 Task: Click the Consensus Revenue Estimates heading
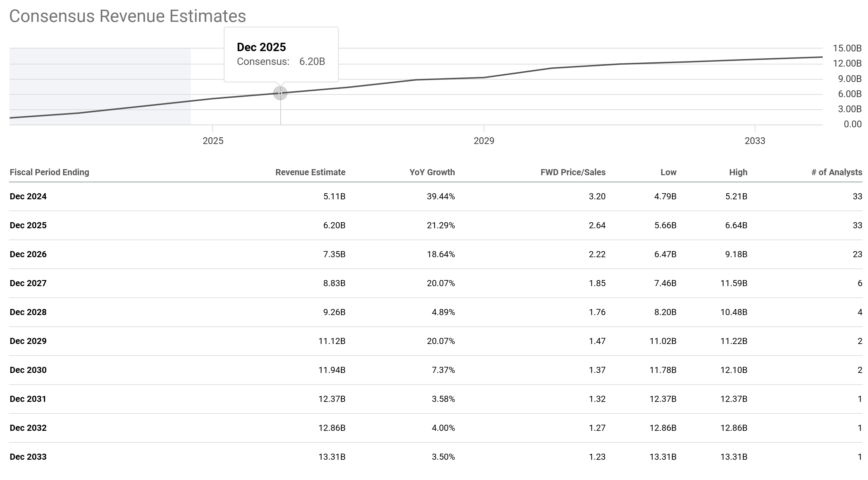(x=127, y=16)
